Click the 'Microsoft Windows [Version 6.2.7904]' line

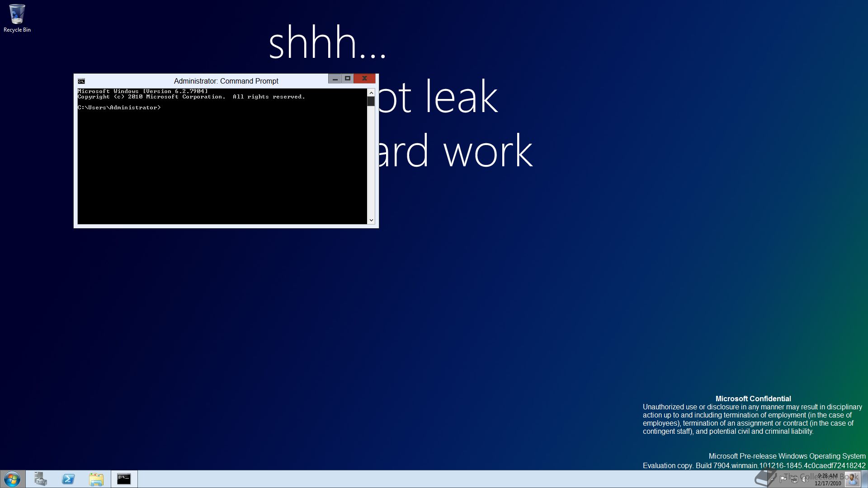coord(143,91)
